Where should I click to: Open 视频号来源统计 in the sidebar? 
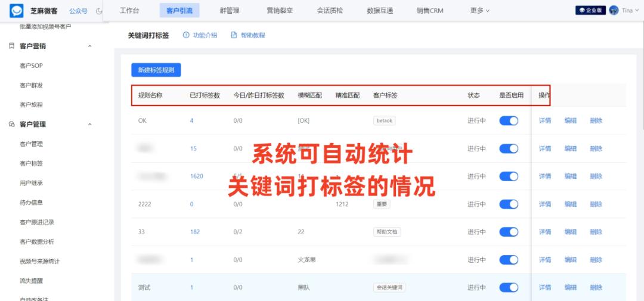39,261
